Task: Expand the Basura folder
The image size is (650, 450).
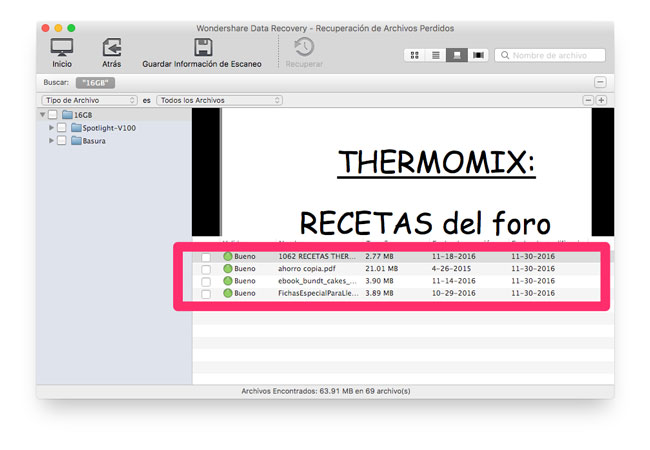Action: click(51, 141)
